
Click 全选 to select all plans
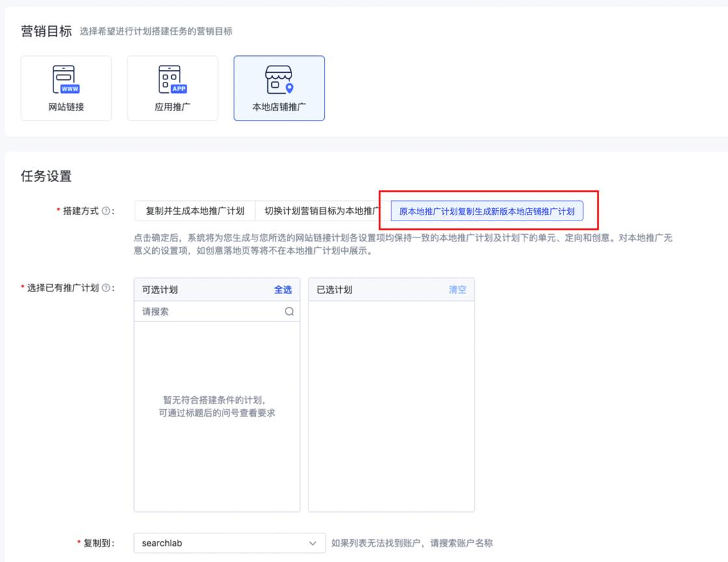coord(282,290)
